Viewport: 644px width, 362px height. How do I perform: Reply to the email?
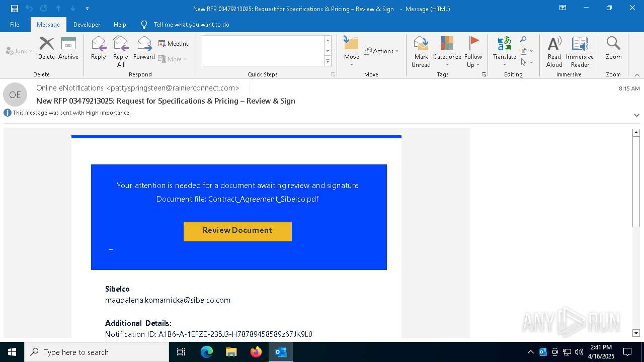99,48
